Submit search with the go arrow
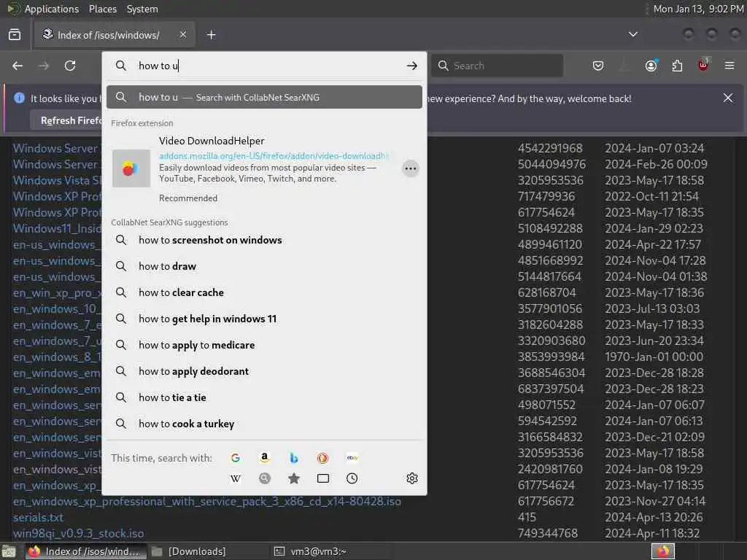Image resolution: width=747 pixels, height=560 pixels. point(411,66)
